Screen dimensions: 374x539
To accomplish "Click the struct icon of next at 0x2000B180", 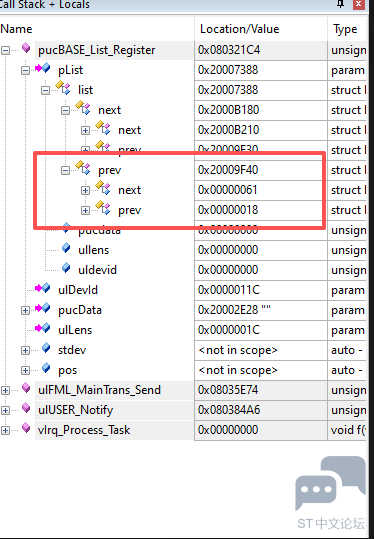I will [x=83, y=107].
